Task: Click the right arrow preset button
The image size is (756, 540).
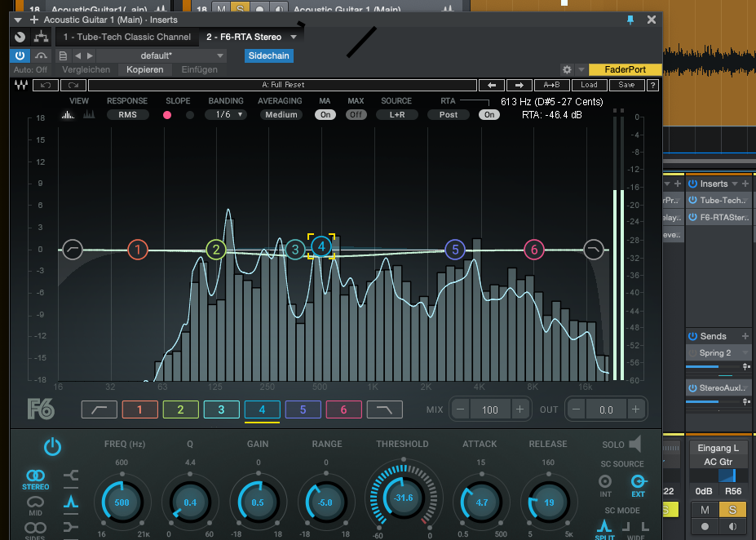Action: (x=519, y=85)
